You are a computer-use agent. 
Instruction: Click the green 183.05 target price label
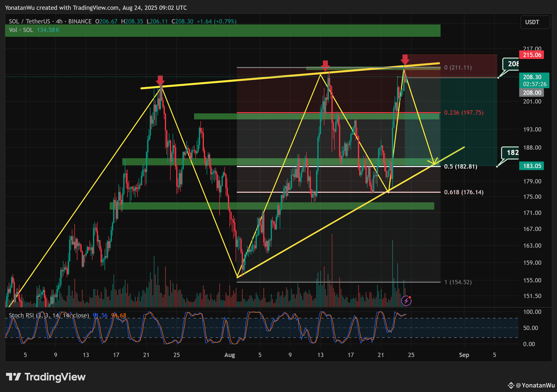[x=532, y=166]
